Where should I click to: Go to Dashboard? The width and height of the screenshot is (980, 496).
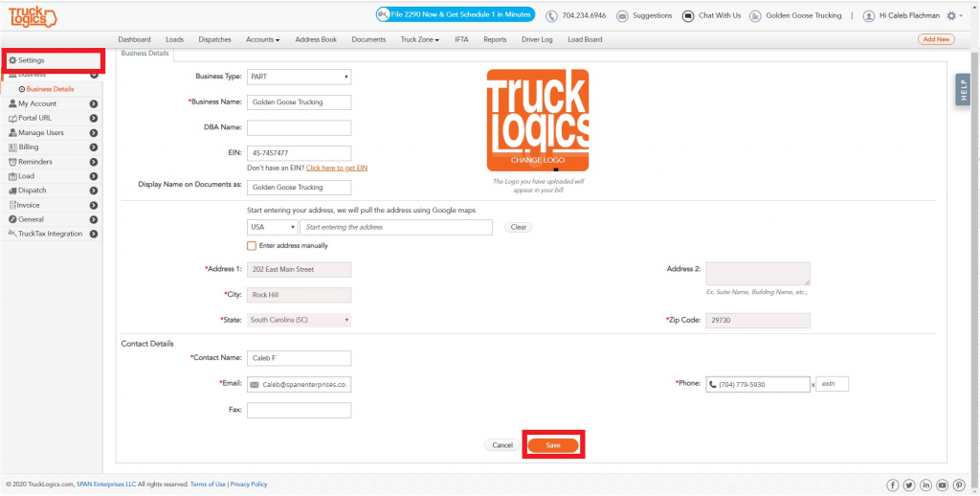click(x=134, y=39)
